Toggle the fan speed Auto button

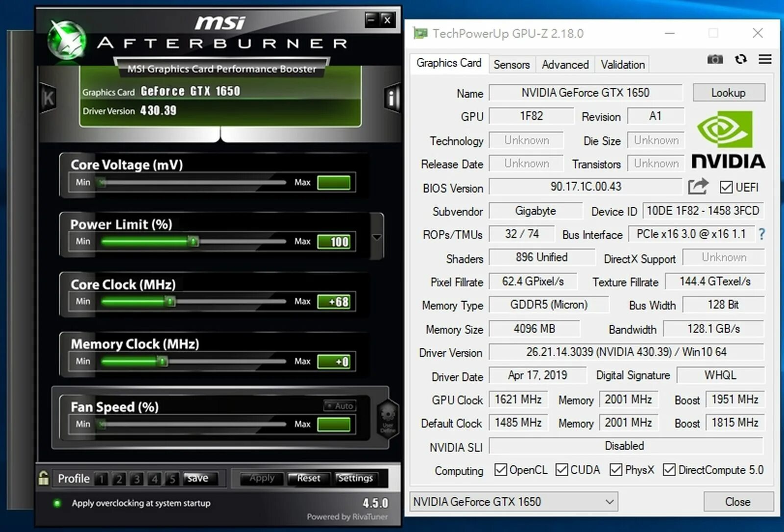coord(340,406)
